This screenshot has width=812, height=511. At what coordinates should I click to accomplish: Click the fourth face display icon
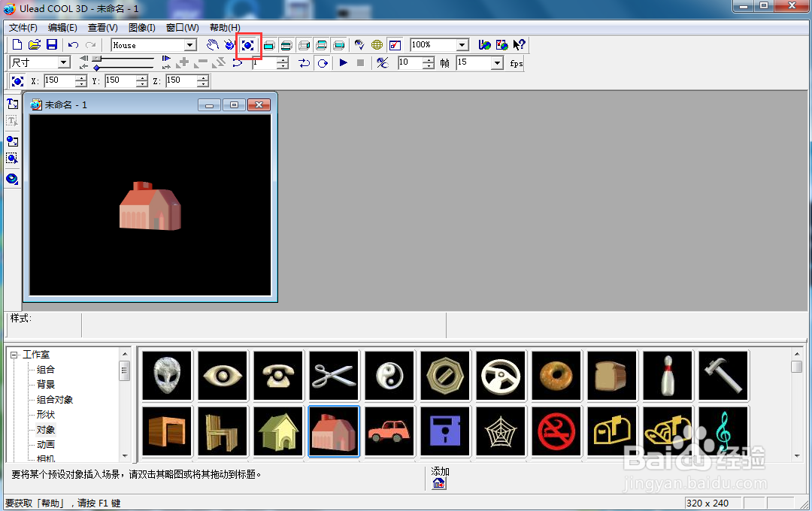(x=322, y=45)
